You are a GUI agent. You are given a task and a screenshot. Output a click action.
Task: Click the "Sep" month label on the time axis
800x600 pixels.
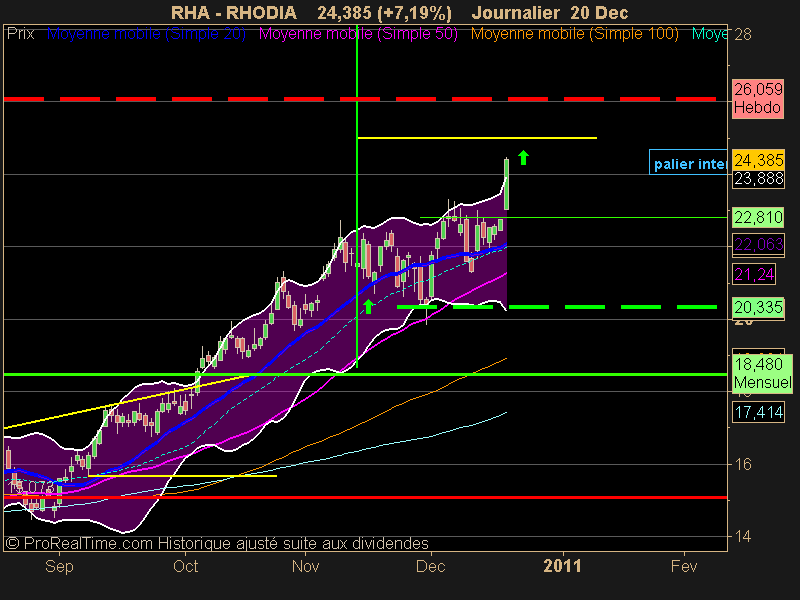(x=59, y=566)
